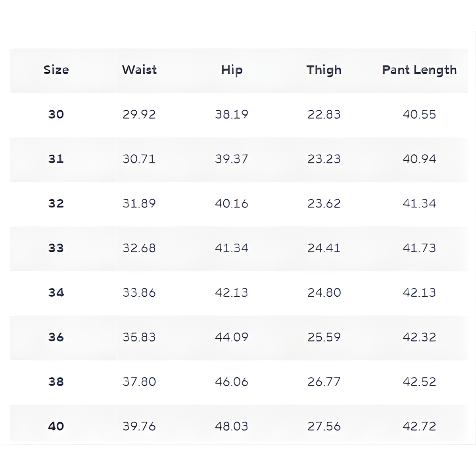Click the Waist column header
Screen dimensions: 476x476
pyautogui.click(x=139, y=70)
